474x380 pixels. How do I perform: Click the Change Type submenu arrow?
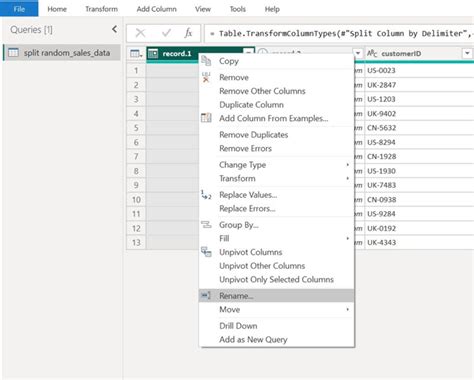coord(347,165)
